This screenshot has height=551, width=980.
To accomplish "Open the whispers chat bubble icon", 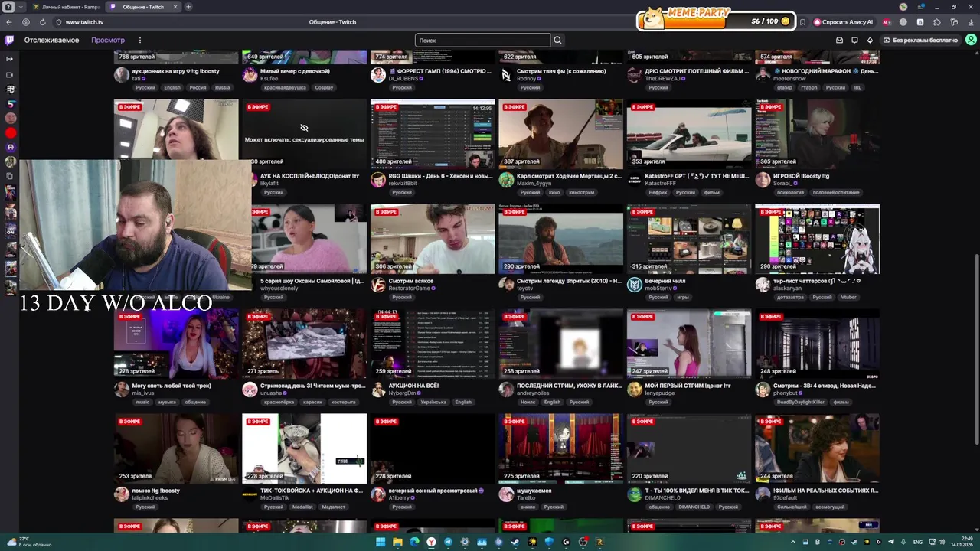I will point(854,40).
